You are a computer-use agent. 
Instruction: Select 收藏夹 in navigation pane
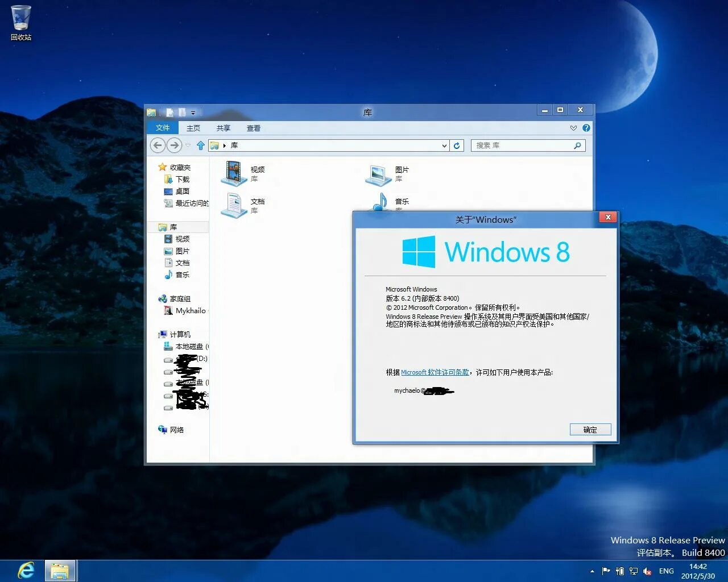[x=175, y=167]
